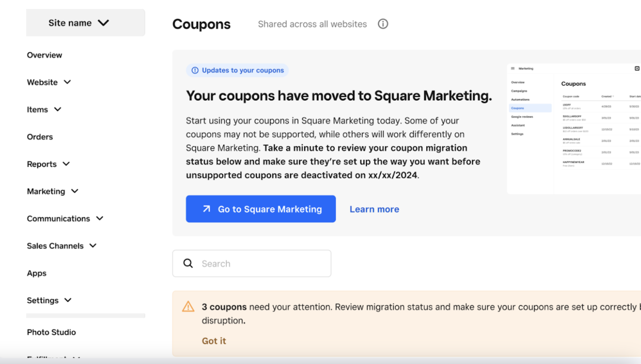641x364 pixels.
Task: Click the info icon beside Shared across all websites
Action: coord(383,24)
